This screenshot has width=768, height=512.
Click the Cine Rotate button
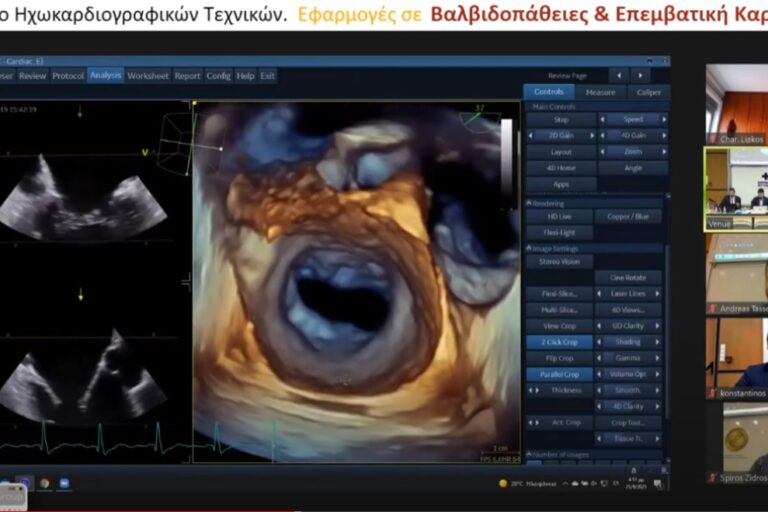click(627, 278)
